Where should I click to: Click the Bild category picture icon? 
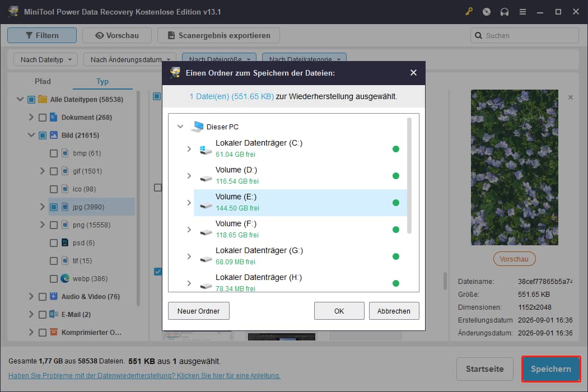54,135
